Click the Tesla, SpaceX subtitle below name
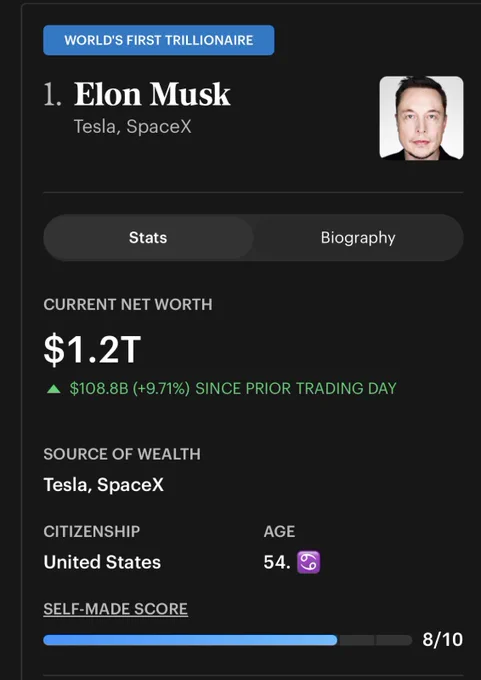The image size is (481, 680). (133, 127)
